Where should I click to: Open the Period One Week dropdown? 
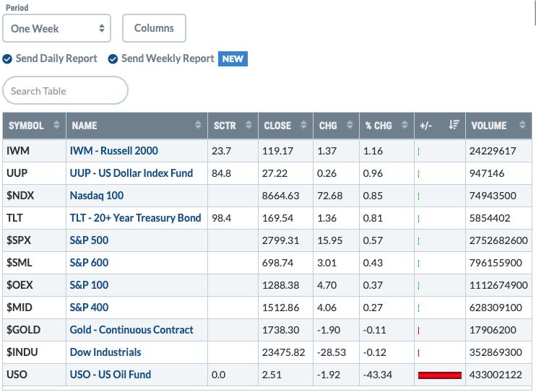coord(57,28)
